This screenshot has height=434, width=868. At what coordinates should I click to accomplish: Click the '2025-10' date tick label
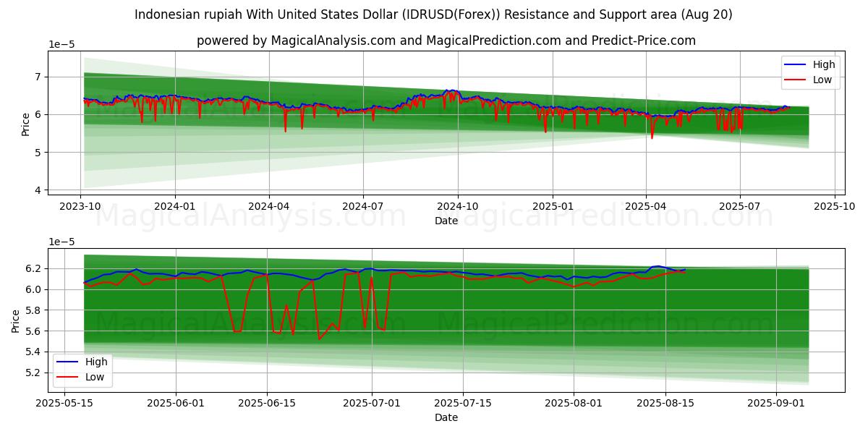click(x=835, y=205)
